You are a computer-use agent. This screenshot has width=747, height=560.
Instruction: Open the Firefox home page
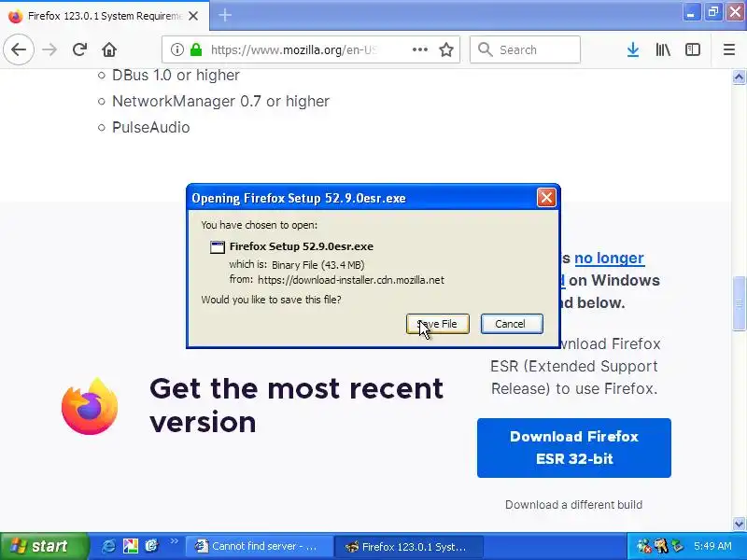109,49
